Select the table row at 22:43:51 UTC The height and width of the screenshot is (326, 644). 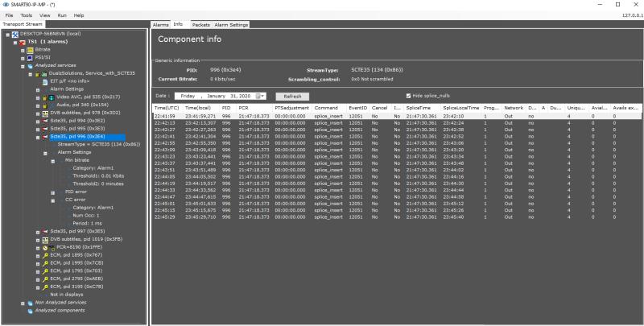(396, 170)
